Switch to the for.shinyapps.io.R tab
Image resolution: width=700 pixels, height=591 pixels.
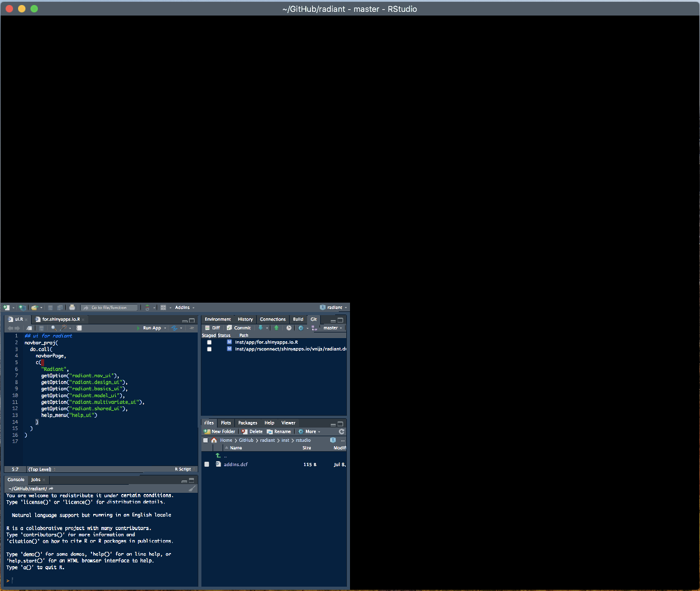pyautogui.click(x=61, y=319)
